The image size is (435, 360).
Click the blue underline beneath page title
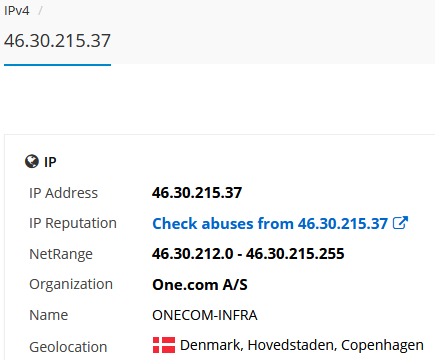[x=57, y=65]
